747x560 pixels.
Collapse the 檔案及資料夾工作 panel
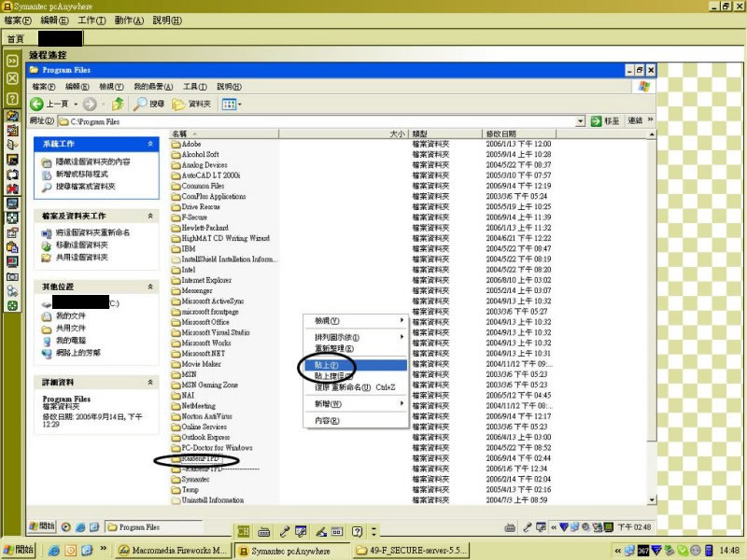point(150,216)
